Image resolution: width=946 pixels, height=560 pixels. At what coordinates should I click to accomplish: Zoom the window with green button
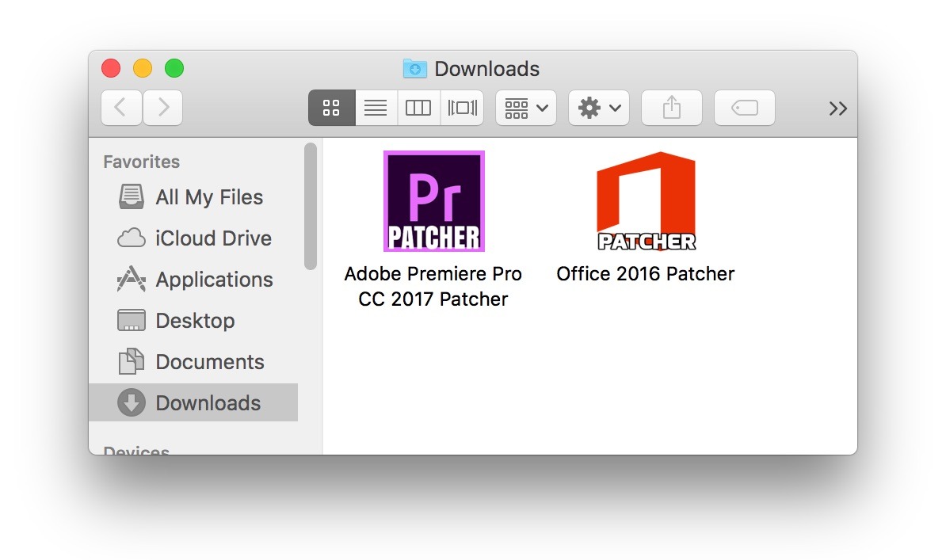click(x=174, y=68)
